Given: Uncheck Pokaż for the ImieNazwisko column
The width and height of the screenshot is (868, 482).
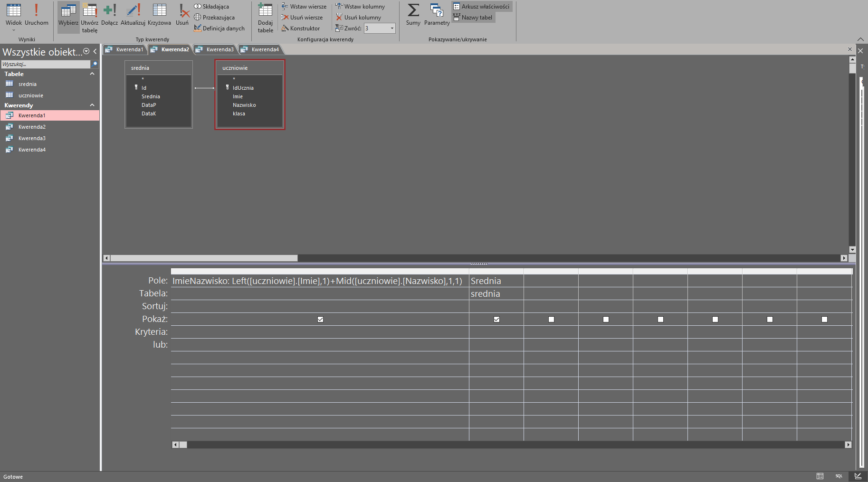Looking at the screenshot, I should point(320,319).
